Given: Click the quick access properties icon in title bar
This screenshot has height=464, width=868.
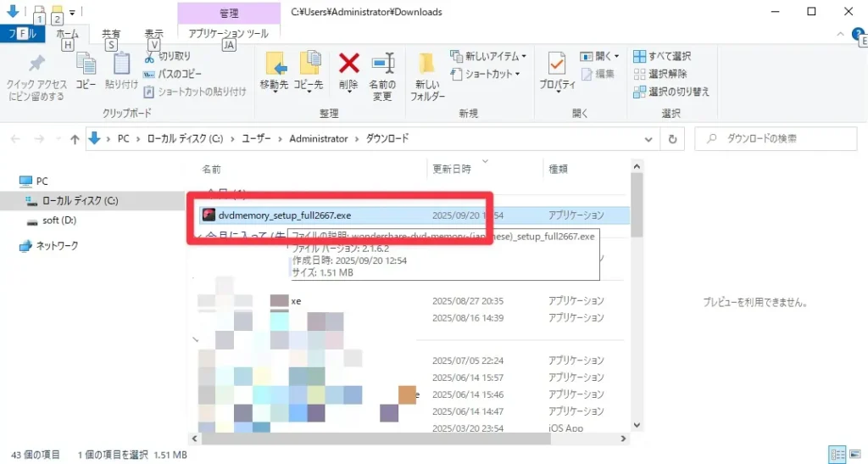Looking at the screenshot, I should tap(39, 12).
